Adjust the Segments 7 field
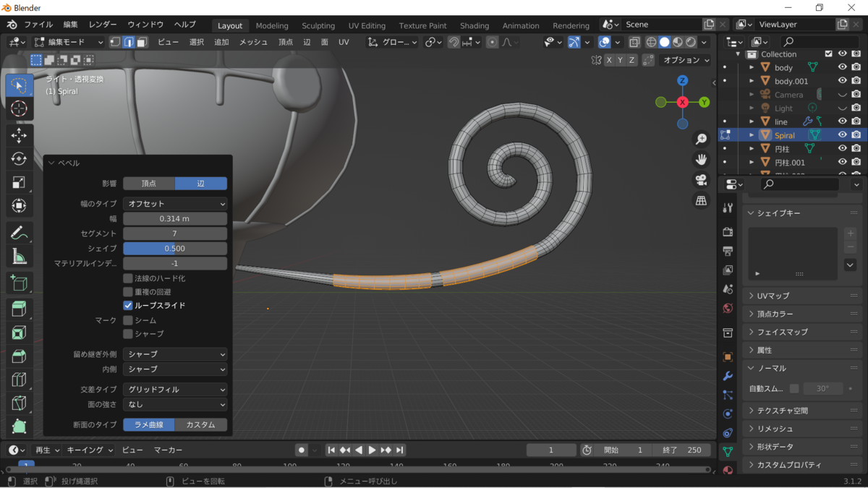Image resolution: width=868 pixels, height=488 pixels. coord(175,234)
